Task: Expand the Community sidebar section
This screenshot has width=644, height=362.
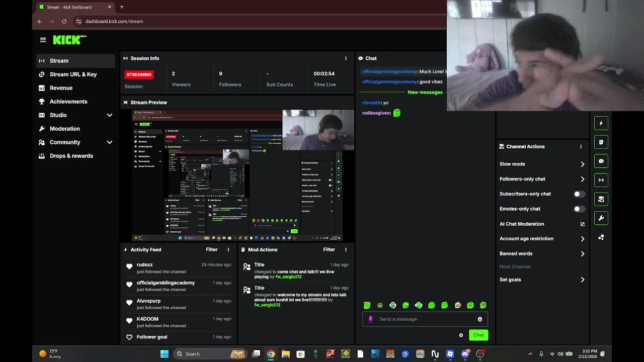Action: (x=110, y=142)
